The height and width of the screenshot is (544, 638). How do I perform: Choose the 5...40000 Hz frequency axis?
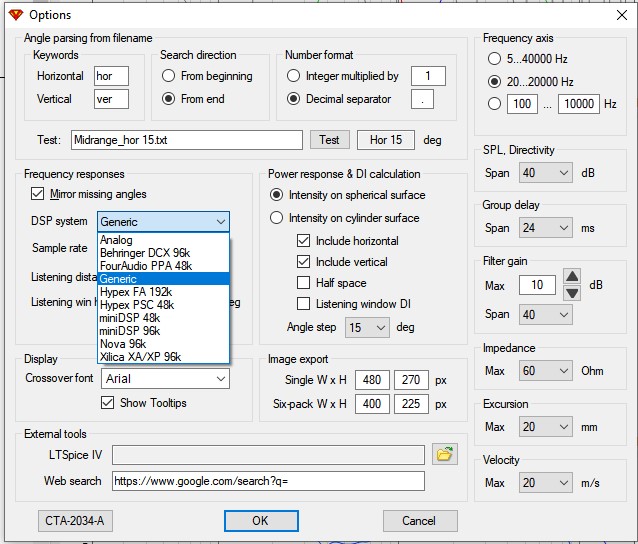coord(494,59)
